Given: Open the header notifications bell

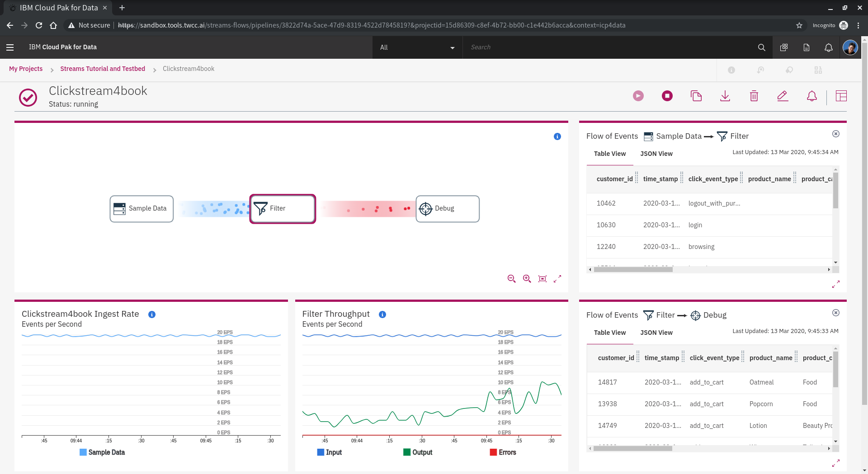Looking at the screenshot, I should tap(828, 47).
